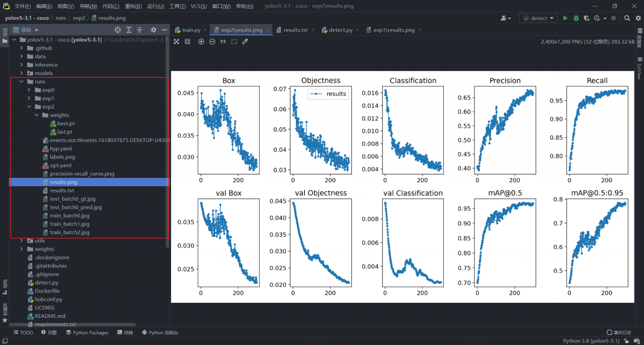Run with coverage using the shield icon
Viewport: 644px width, 345px height.
[587, 18]
